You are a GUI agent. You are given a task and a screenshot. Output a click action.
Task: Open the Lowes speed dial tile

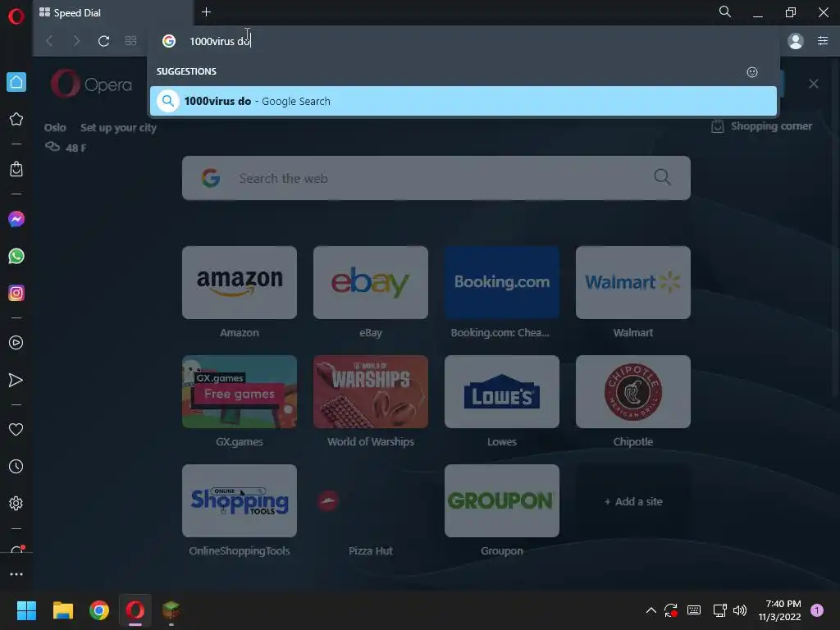click(x=502, y=391)
